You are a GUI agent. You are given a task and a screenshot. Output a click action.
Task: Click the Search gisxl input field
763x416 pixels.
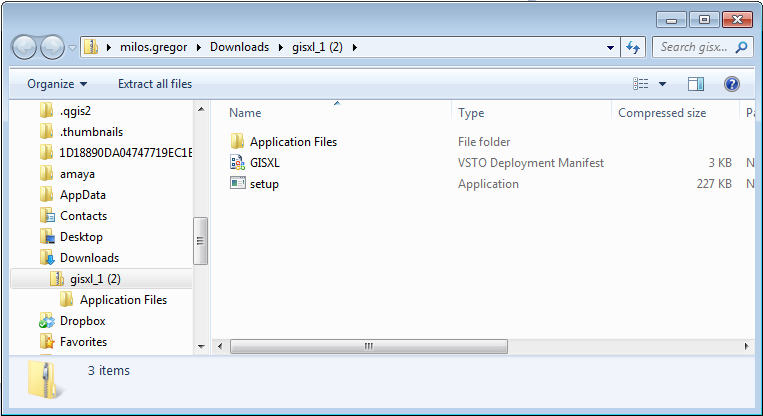(x=696, y=47)
